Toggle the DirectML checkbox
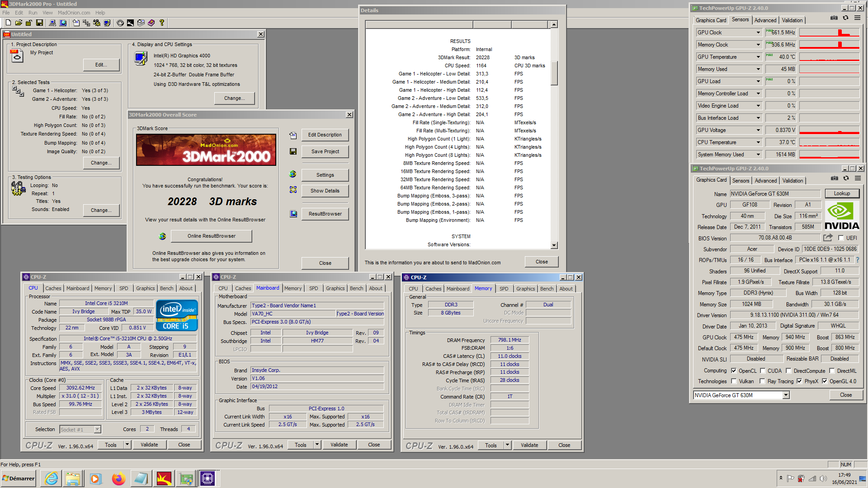 point(832,371)
